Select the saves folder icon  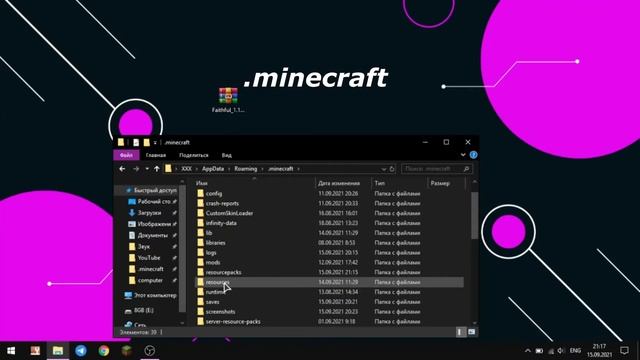[x=200, y=302]
